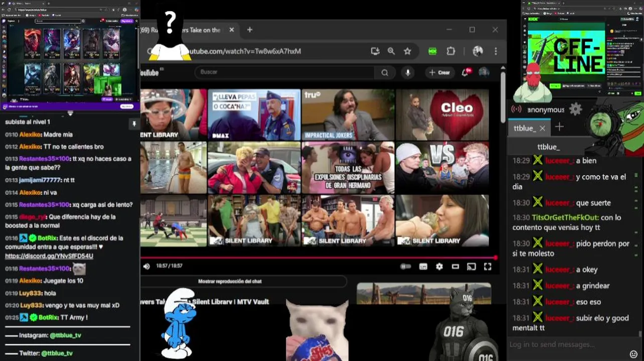Click the red live status icon beside anonymous
The width and height of the screenshot is (644, 361).
click(x=516, y=109)
